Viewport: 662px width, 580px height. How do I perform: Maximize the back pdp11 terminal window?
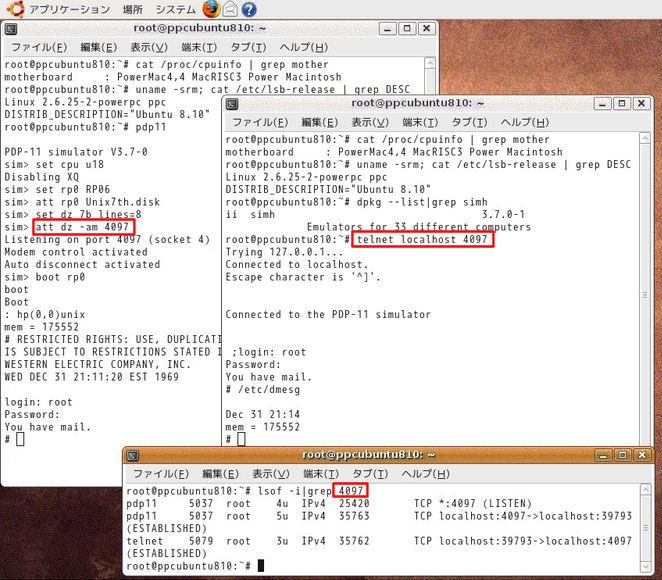tap(407, 28)
